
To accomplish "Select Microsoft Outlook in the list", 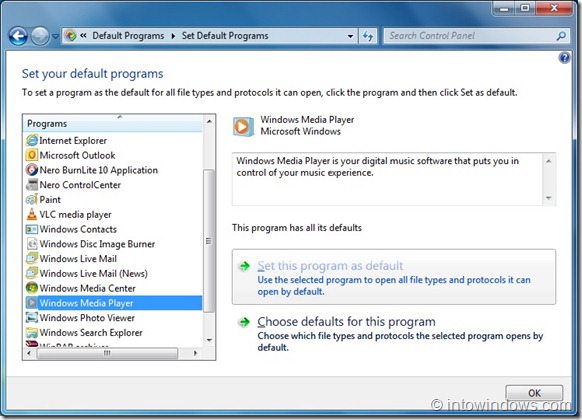I will click(77, 155).
